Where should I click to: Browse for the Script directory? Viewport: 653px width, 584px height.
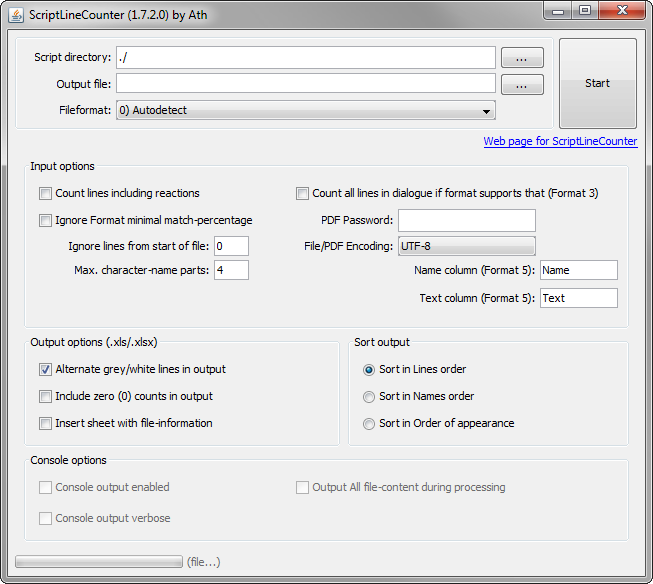522,57
